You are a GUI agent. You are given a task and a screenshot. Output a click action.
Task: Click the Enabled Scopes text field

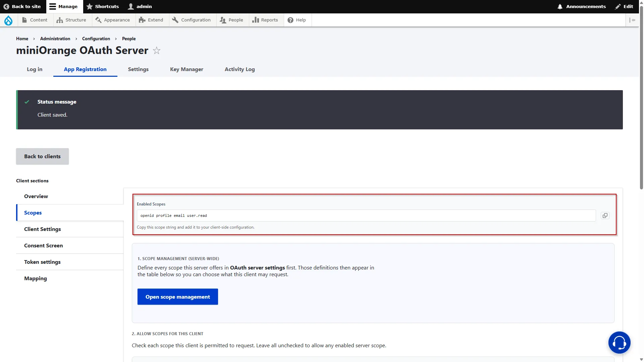point(366,216)
